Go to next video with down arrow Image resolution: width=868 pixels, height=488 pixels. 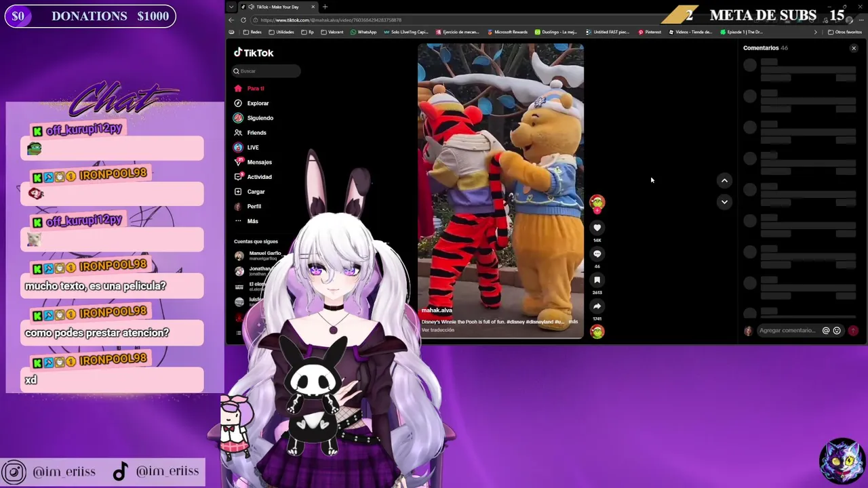coord(724,202)
